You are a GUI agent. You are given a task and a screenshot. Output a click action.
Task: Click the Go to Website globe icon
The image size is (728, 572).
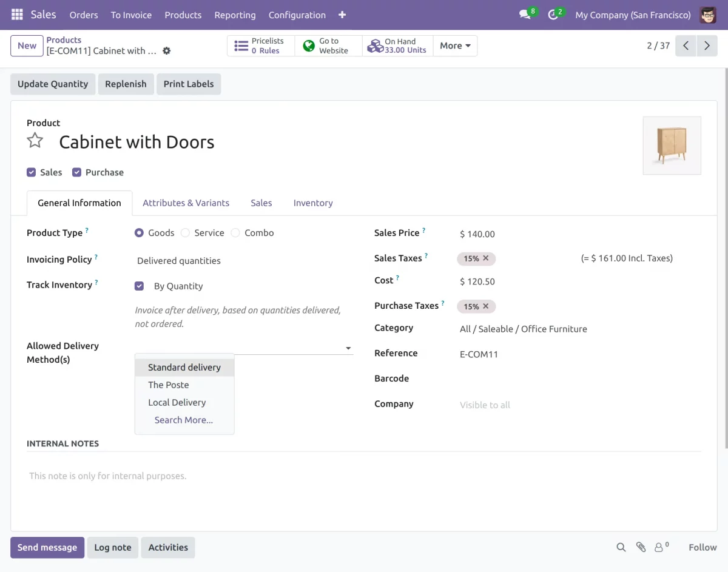pyautogui.click(x=309, y=45)
